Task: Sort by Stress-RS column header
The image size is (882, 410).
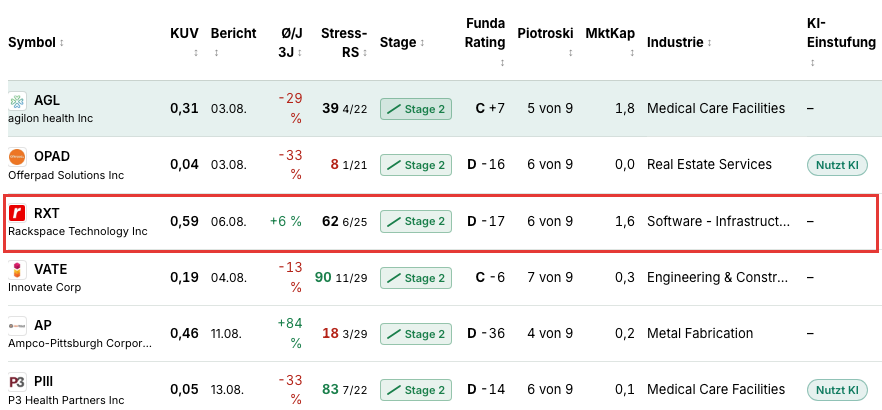Action: point(344,43)
